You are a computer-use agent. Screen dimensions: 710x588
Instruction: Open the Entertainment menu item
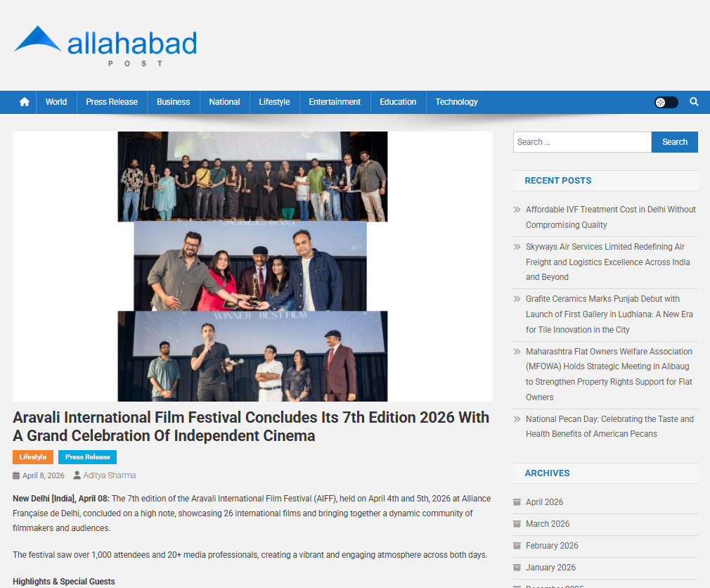[x=335, y=102]
